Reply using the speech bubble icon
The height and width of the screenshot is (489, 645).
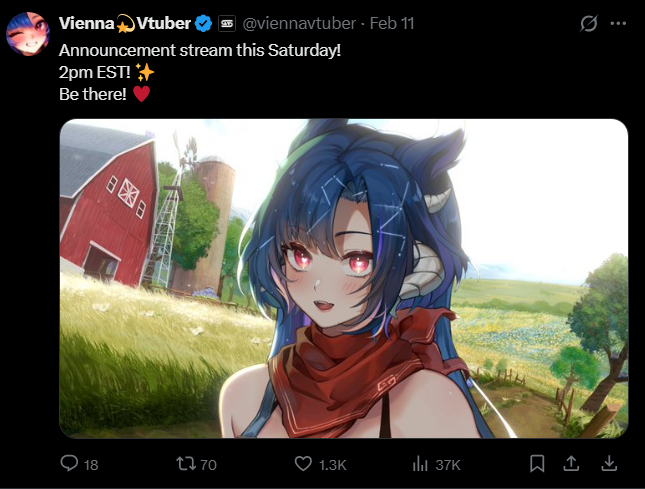click(69, 464)
